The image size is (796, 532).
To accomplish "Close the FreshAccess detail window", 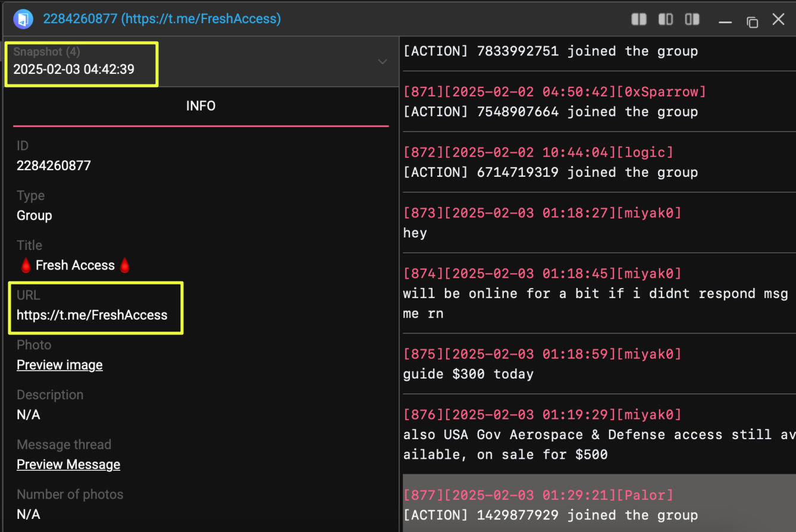I will [x=778, y=20].
